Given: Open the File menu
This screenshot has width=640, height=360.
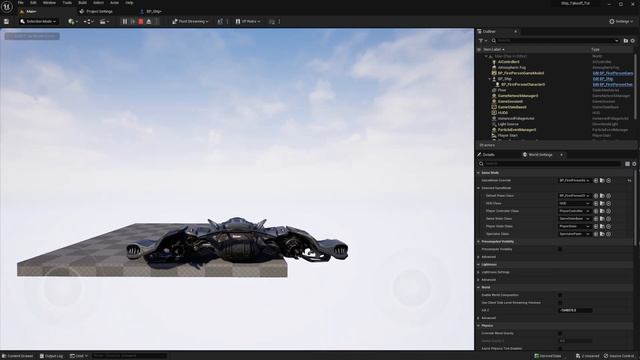Looking at the screenshot, I should (20, 3).
